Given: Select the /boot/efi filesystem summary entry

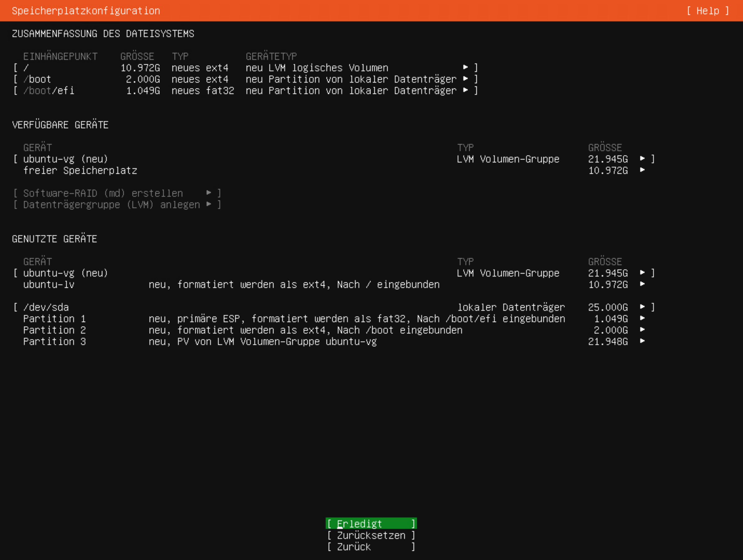Looking at the screenshot, I should [49, 91].
